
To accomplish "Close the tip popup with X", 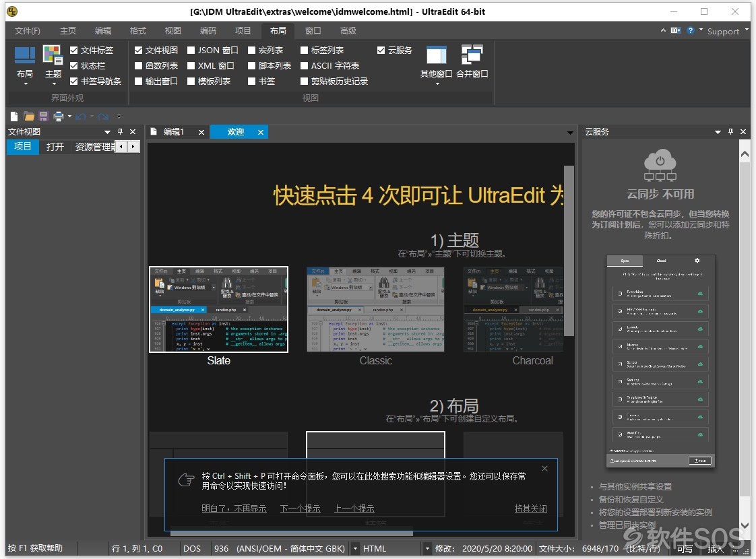I will pyautogui.click(x=544, y=468).
